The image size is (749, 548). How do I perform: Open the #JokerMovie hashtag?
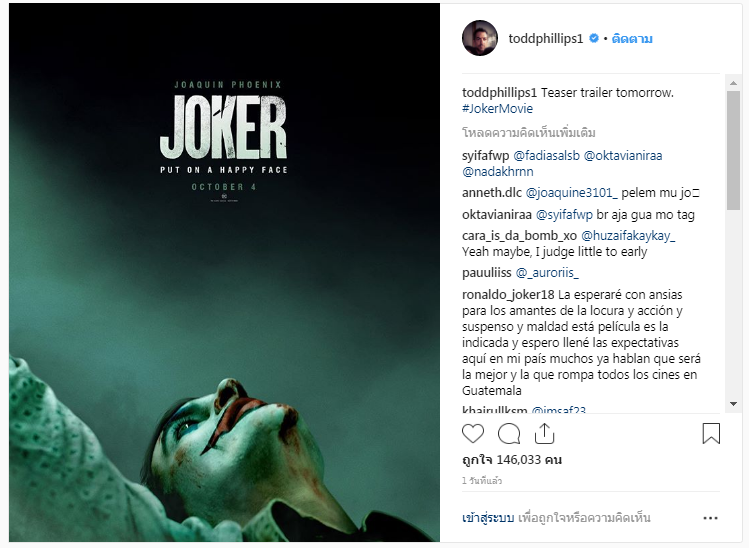pyautogui.click(x=497, y=109)
